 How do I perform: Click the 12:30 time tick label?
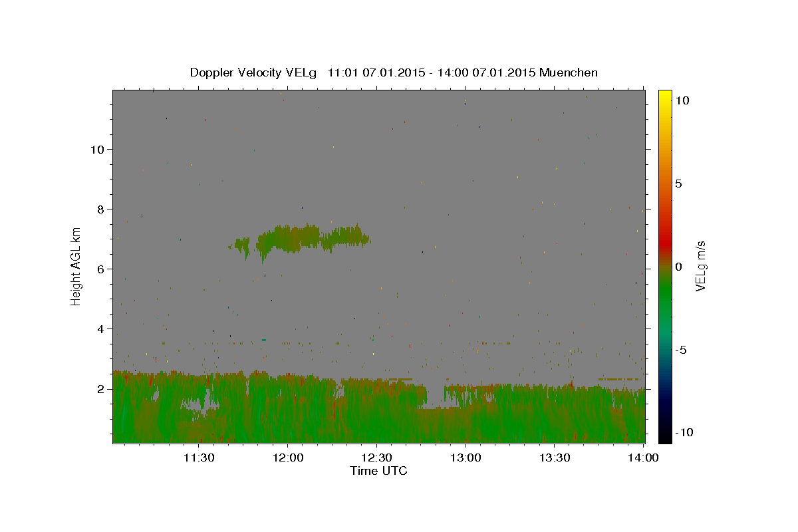(x=377, y=458)
